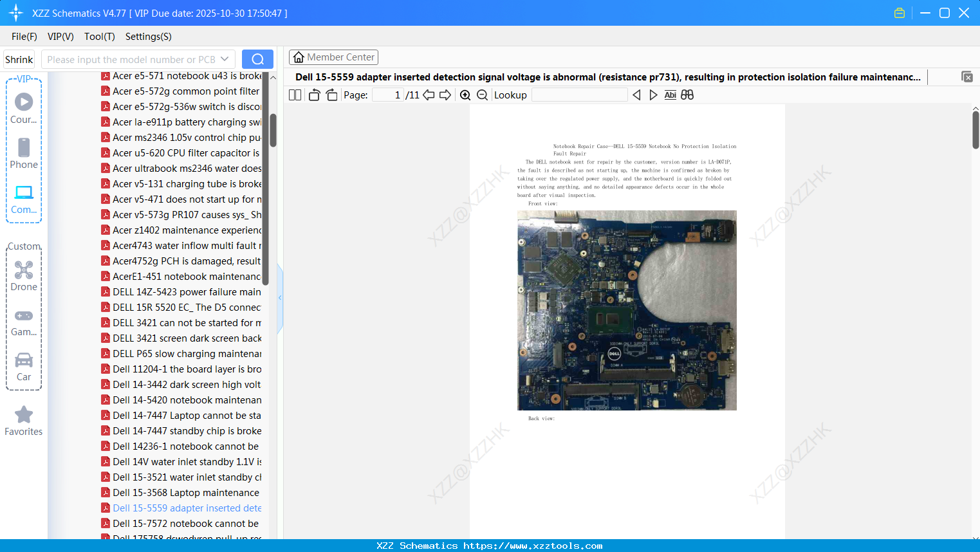
Task: Go to next page arrow
Action: click(x=445, y=95)
